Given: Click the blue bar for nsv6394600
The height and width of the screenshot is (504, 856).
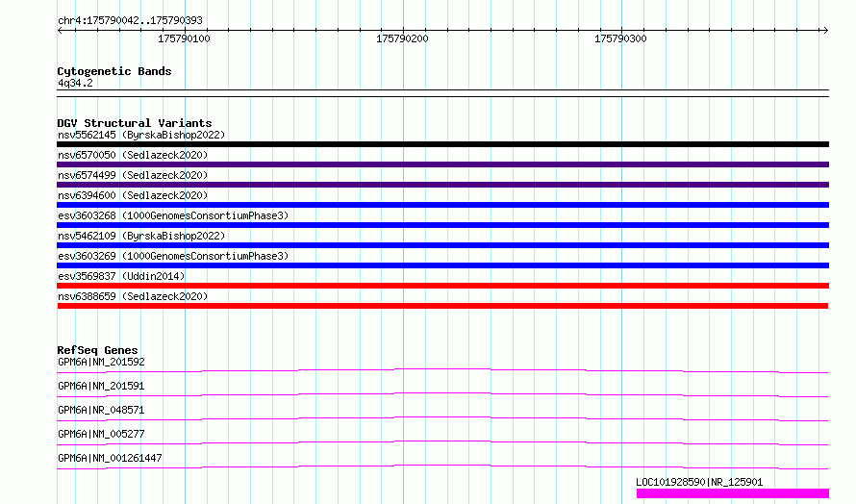Looking at the screenshot, I should pyautogui.click(x=442, y=205).
